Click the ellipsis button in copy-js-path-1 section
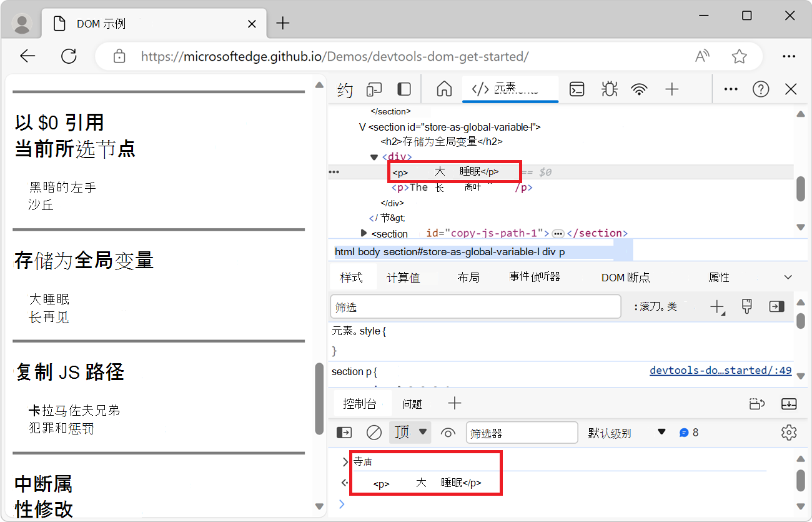The image size is (812, 522). pyautogui.click(x=558, y=233)
